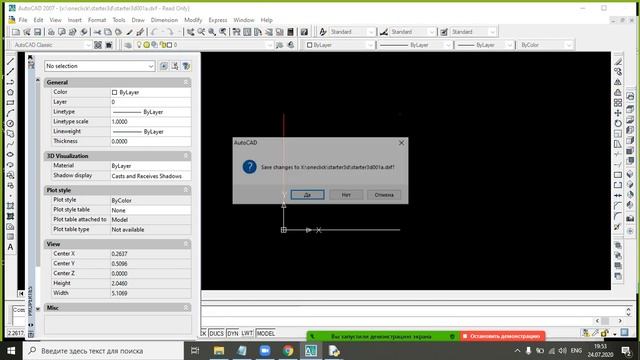Collapse the View properties section

coord(186,244)
